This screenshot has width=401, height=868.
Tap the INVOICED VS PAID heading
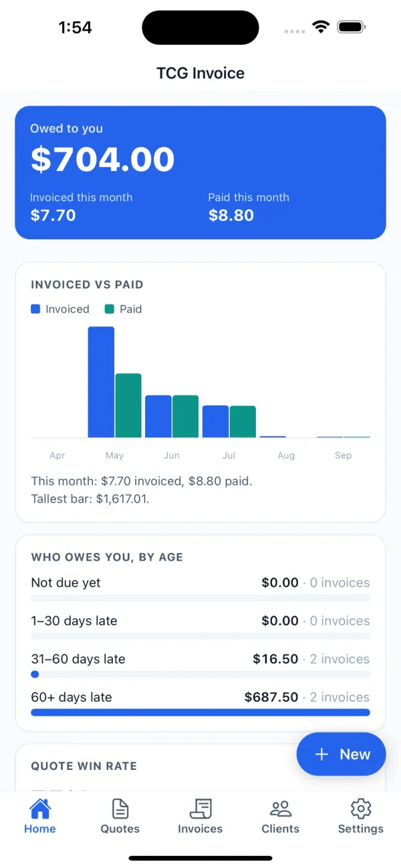tap(87, 284)
